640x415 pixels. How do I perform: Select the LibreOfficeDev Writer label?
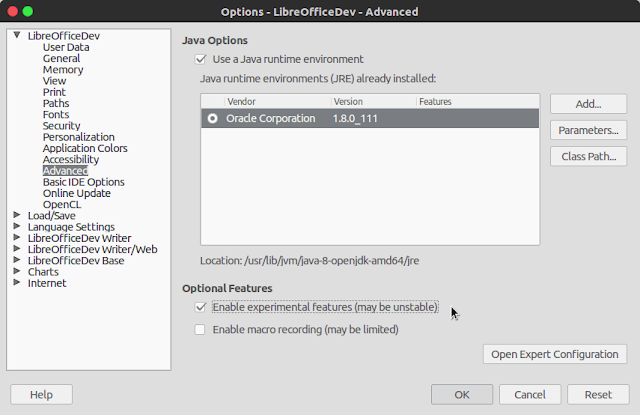click(x=80, y=238)
